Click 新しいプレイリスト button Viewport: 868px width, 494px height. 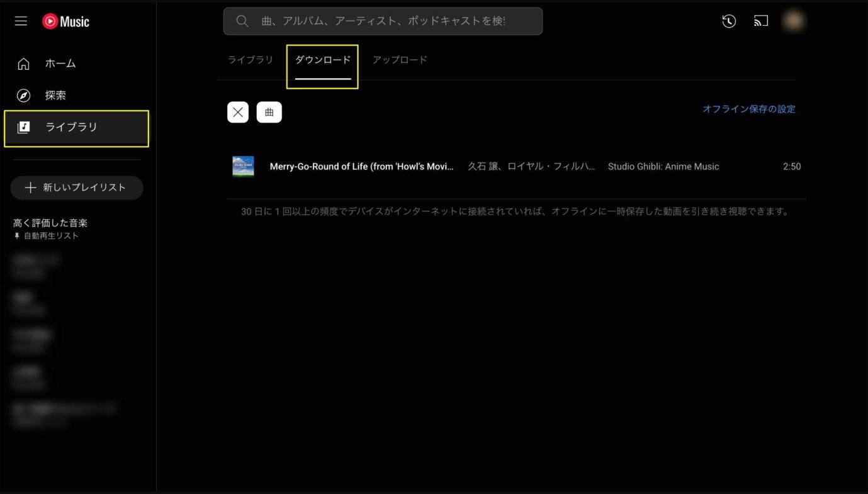[x=77, y=188]
